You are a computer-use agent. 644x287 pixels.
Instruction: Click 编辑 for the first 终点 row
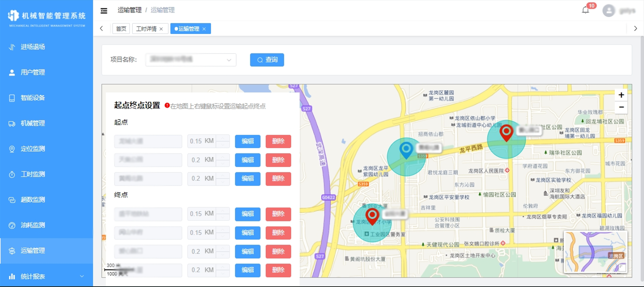(x=248, y=214)
